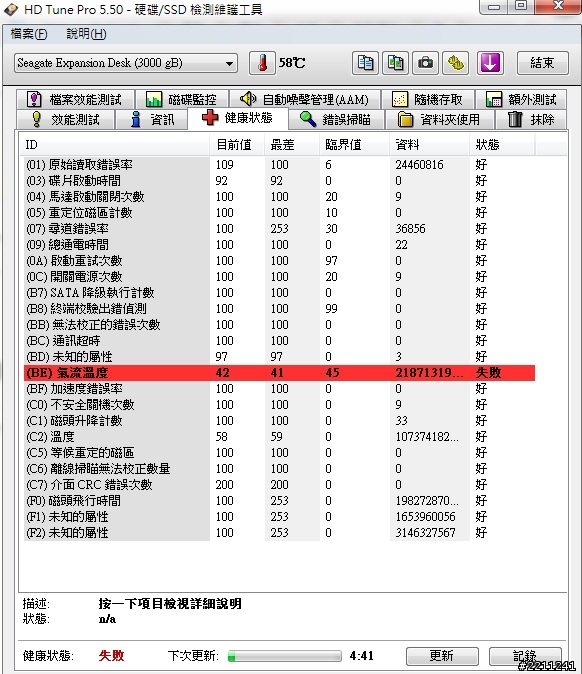Switch to the 效能測試 tab
Viewport: 582px width, 674px height.
(66, 119)
